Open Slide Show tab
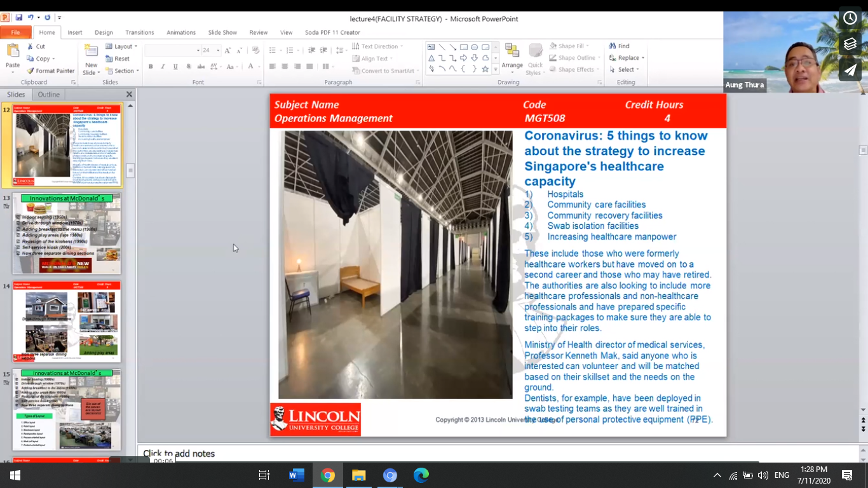 (x=222, y=32)
